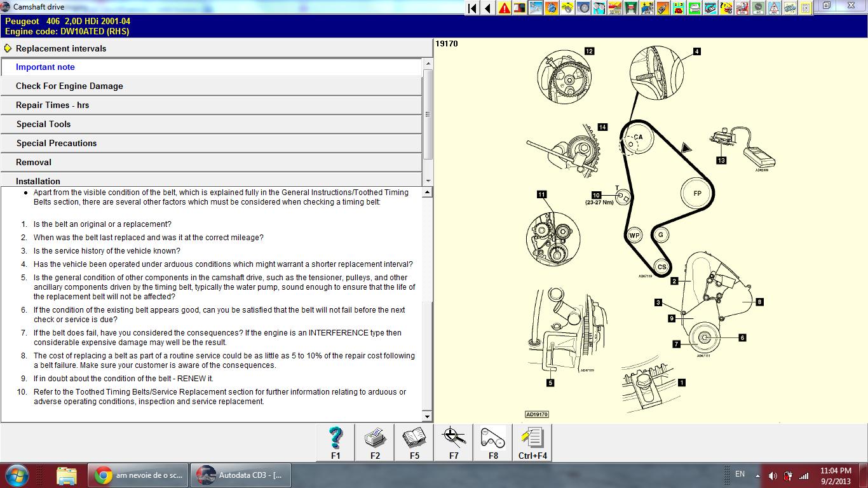Open the Special Precautions section
Screen dimensions: 868x488
coord(211,143)
